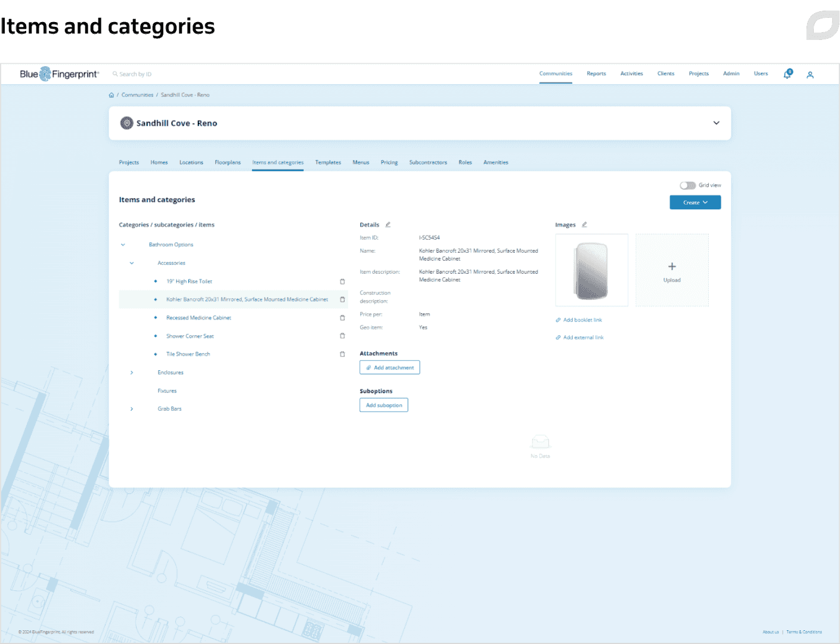Delete the Recessed Medicine Cabinet item
The image size is (840, 644).
tap(342, 318)
